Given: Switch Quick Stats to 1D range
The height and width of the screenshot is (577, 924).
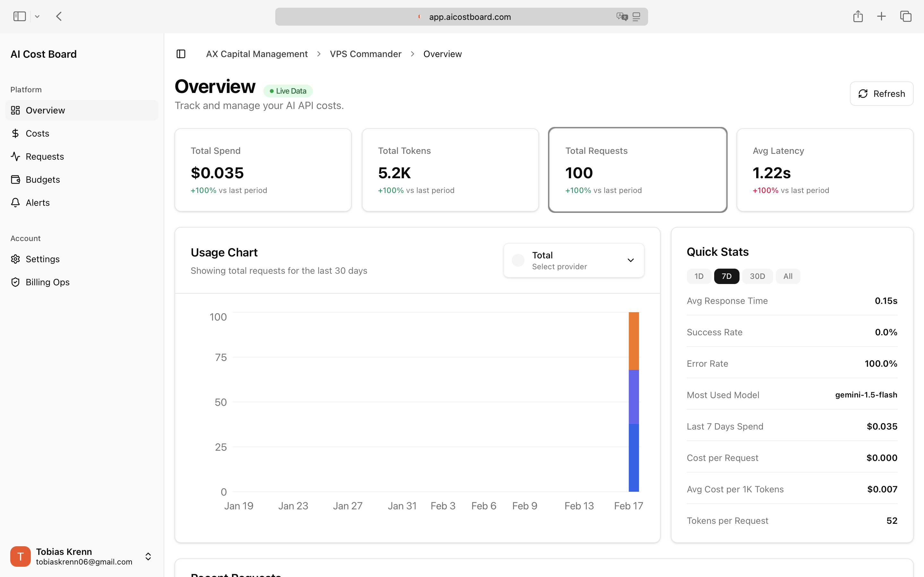Looking at the screenshot, I should [x=699, y=276].
